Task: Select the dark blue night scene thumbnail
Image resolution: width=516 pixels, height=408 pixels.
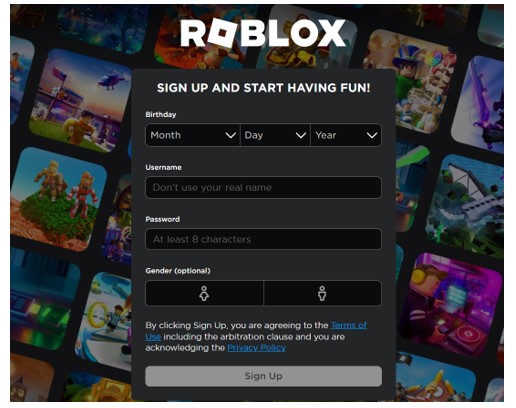Action: [x=102, y=29]
